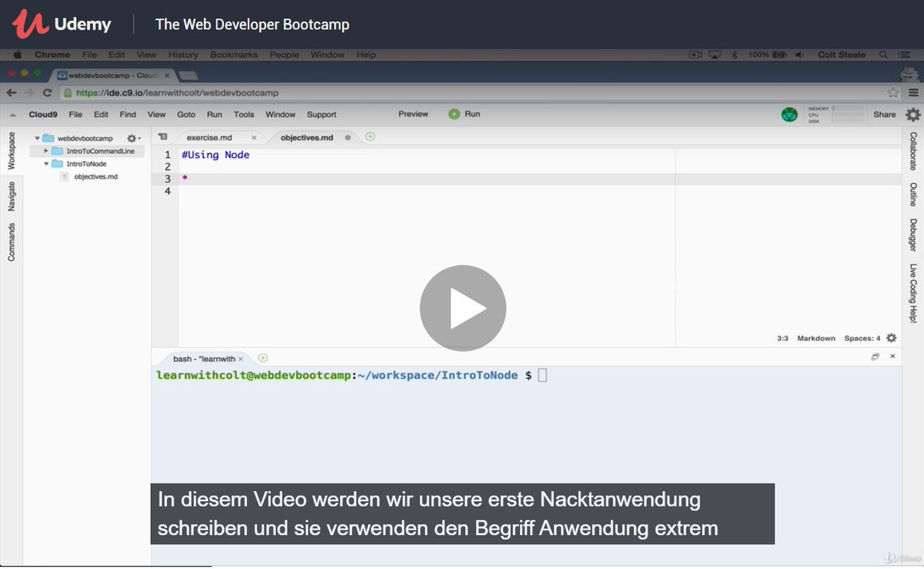
Task: Collapse the Cloud9 menu bar with the up arrow
Action: pyautogui.click(x=12, y=115)
